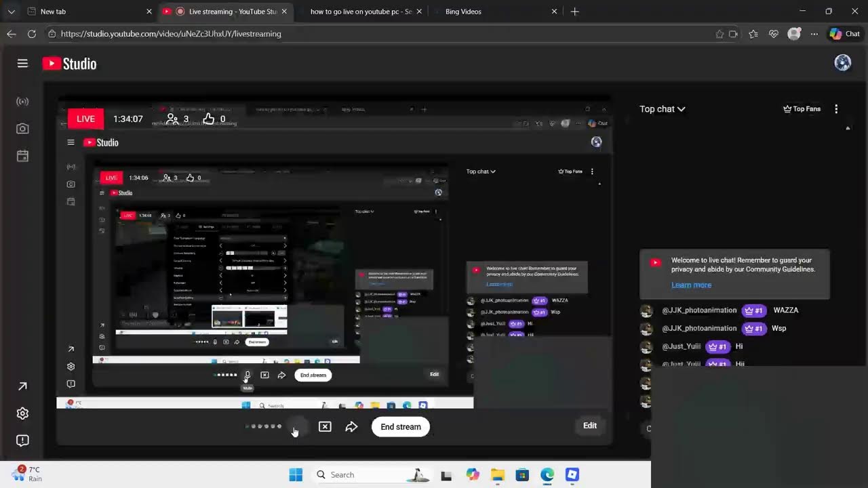Open the account avatar menu in Studio
This screenshot has height=488, width=868.
tap(842, 63)
